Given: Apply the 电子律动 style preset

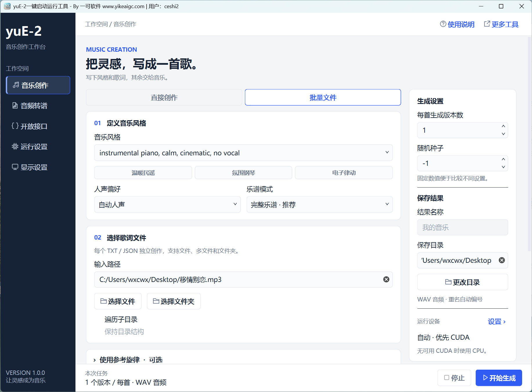Looking at the screenshot, I should (344, 173).
